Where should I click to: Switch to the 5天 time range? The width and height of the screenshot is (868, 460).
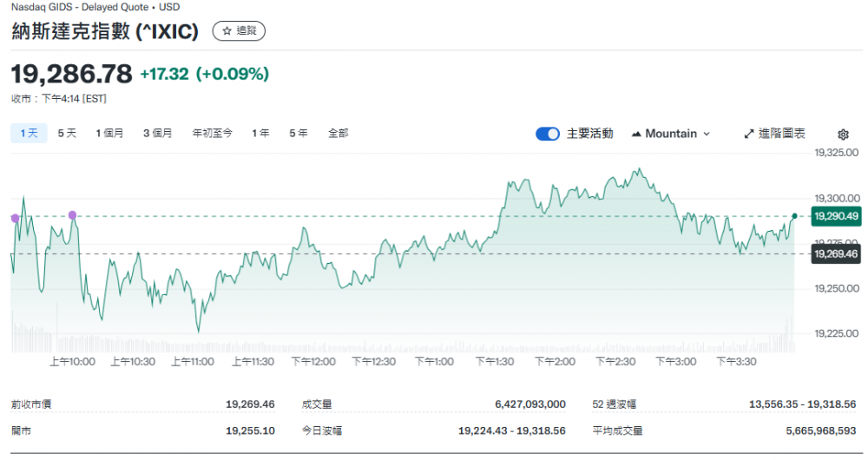pos(67,133)
